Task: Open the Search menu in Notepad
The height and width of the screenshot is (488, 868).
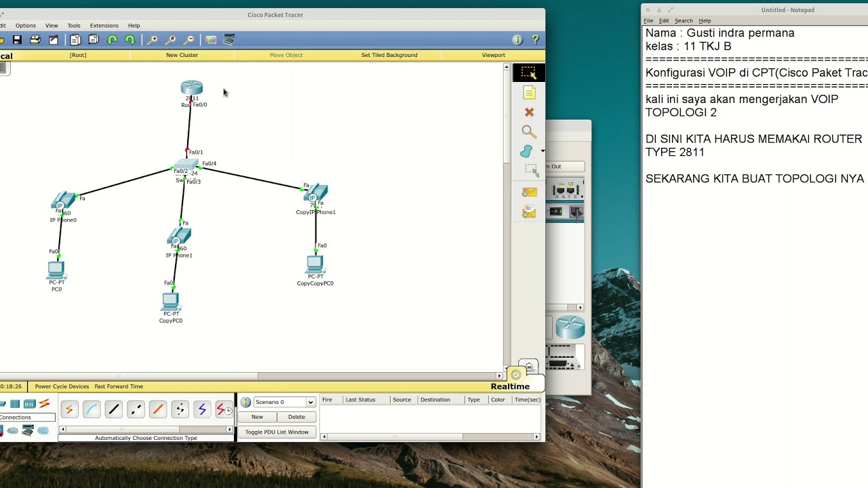Action: (x=684, y=21)
